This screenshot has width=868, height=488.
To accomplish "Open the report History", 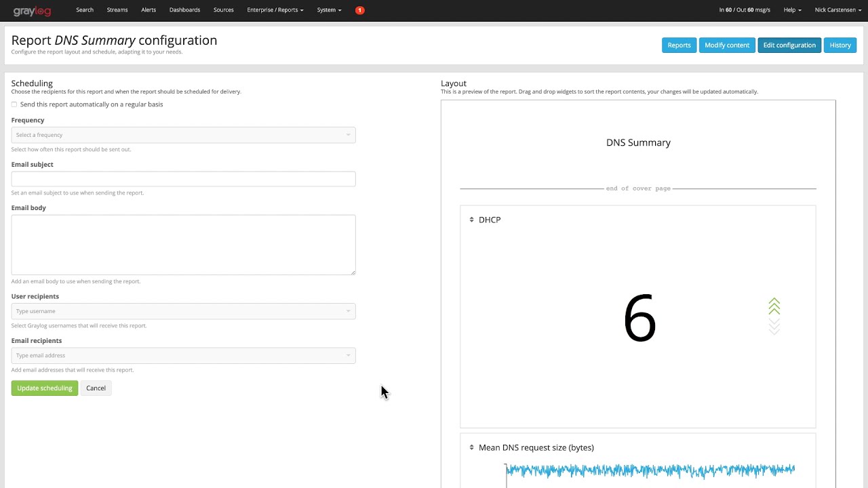I will (840, 45).
